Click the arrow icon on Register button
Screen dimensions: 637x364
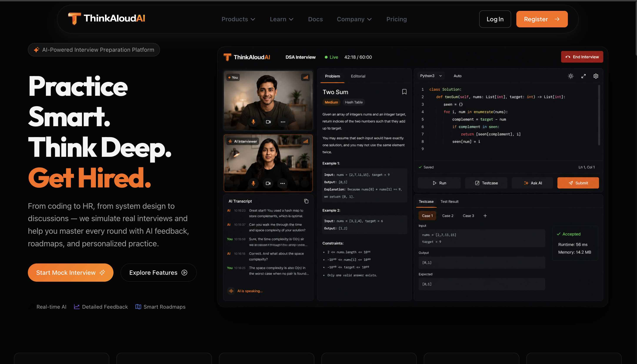tap(557, 19)
